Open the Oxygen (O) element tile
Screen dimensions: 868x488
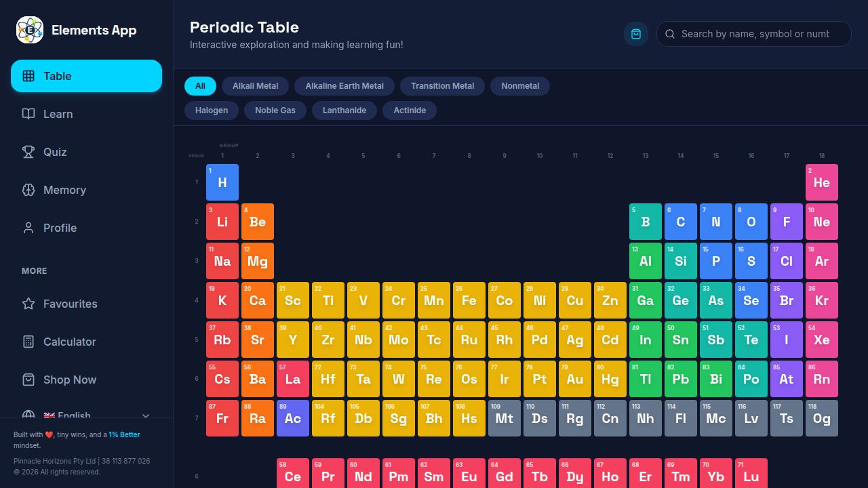click(x=751, y=222)
